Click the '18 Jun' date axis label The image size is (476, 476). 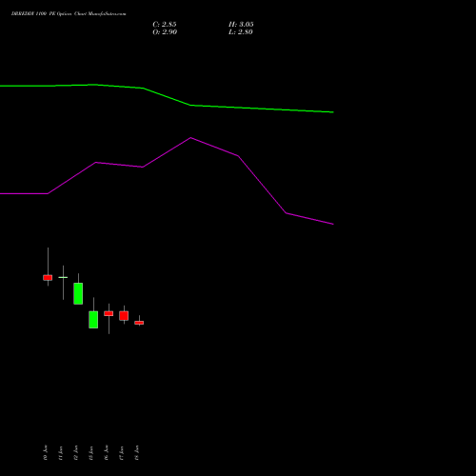click(137, 453)
